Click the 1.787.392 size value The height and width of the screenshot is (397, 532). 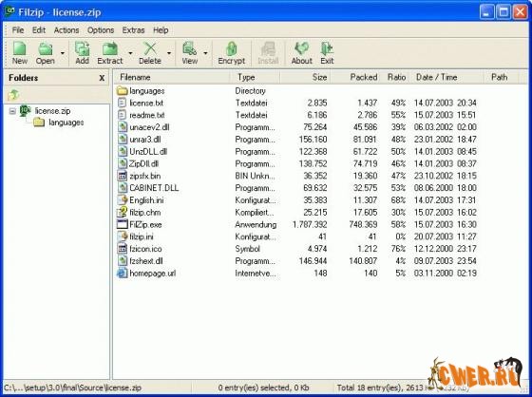pyautogui.click(x=310, y=225)
